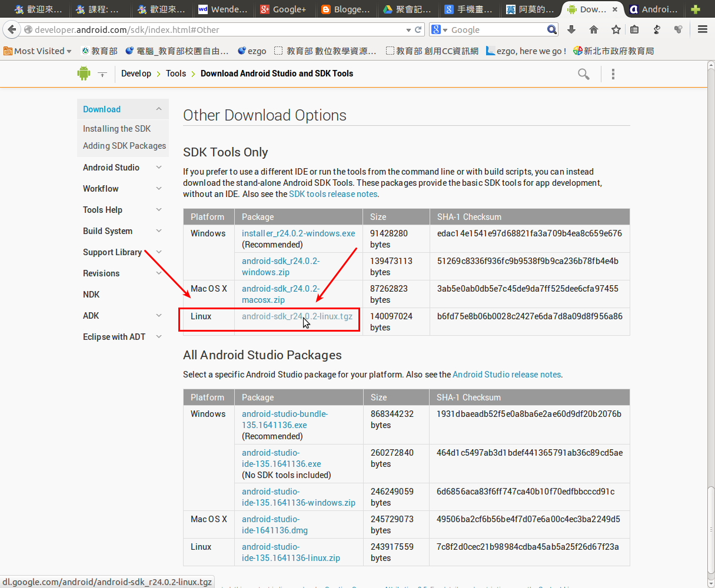Open the ezgo bookmark
This screenshot has height=588, width=715.
pyautogui.click(x=252, y=51)
